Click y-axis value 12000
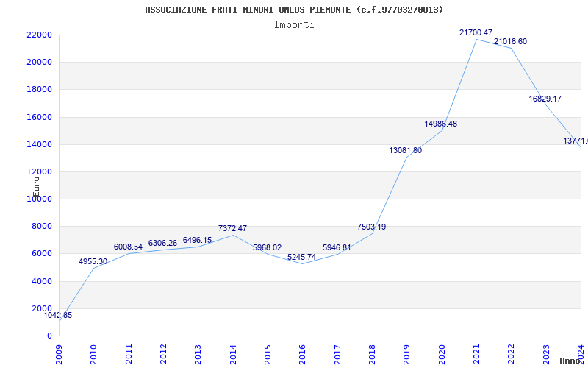The height and width of the screenshot is (368, 588). [x=39, y=172]
